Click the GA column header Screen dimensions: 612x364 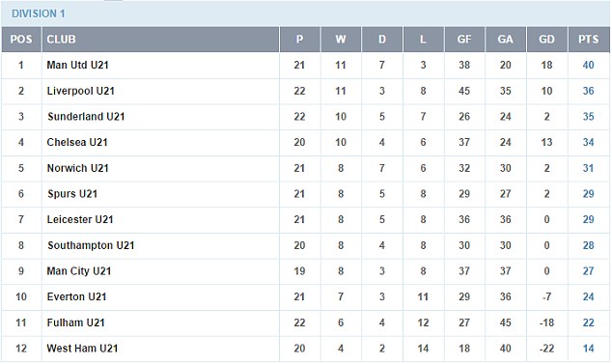pyautogui.click(x=506, y=40)
